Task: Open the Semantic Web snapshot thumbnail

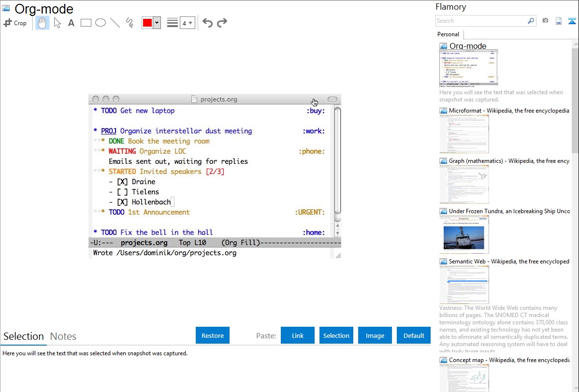Action: coord(464,285)
